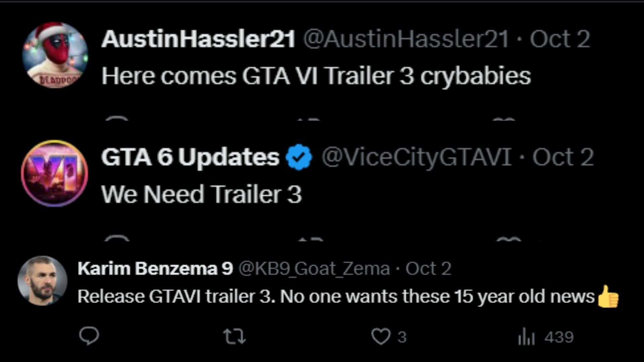
Task: Visit the @AustinHassler21 handle
Action: [406, 39]
